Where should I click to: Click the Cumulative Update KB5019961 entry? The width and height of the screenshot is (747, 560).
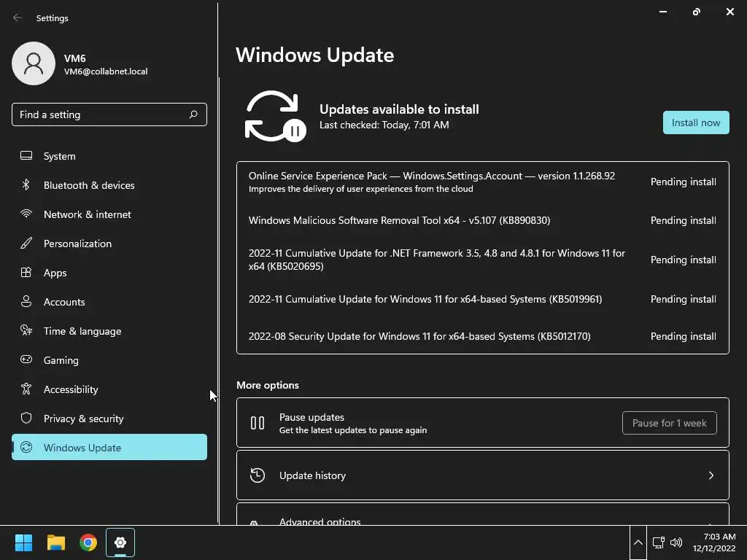[482, 299]
